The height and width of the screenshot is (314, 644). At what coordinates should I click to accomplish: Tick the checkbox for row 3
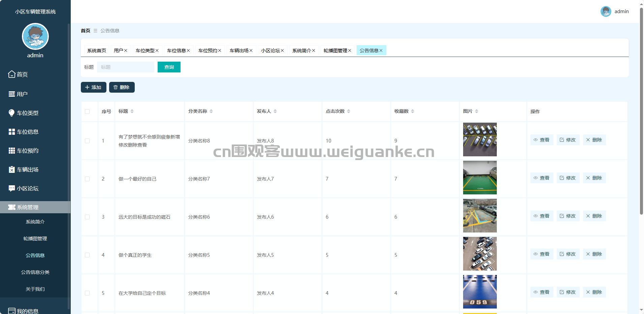[x=87, y=217]
